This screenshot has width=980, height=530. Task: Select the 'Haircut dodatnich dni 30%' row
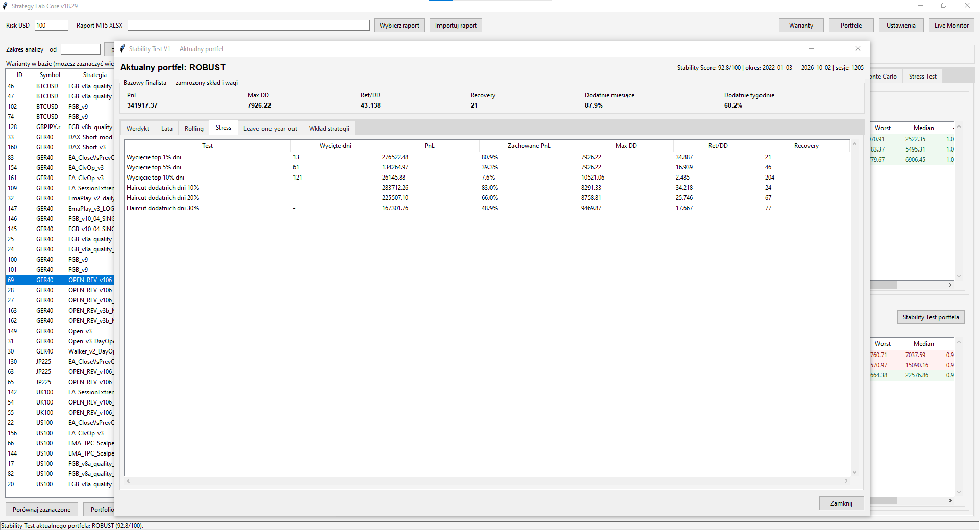487,208
